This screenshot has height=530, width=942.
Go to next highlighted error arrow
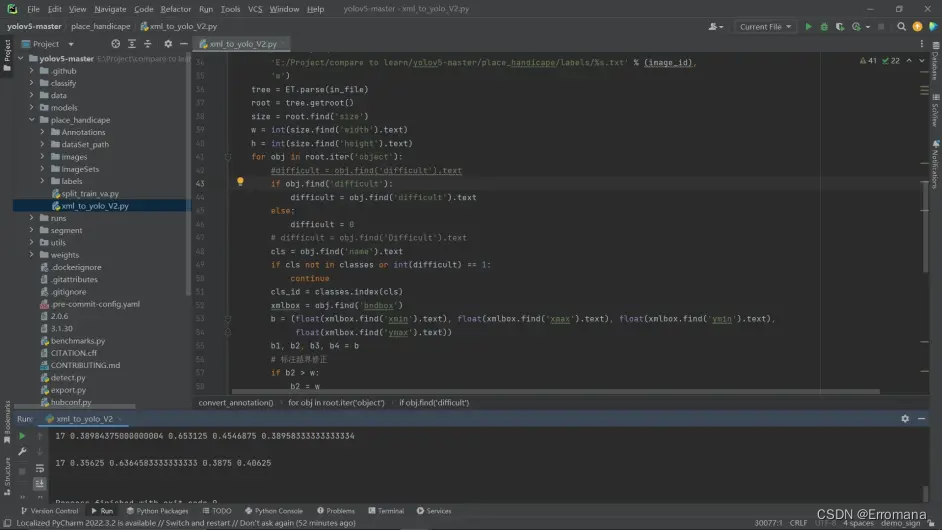(x=922, y=61)
